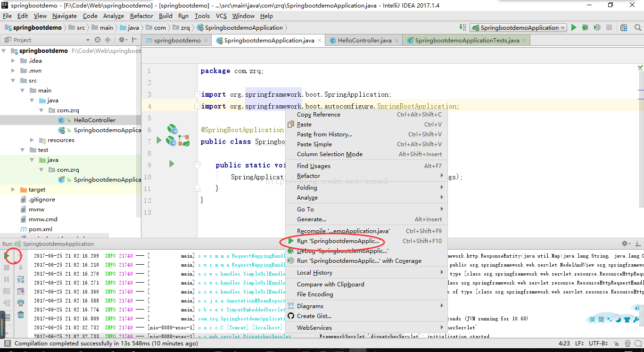Click the Down stack trace arrow in the Run panel
The width and height of the screenshot is (644, 352).
[x=21, y=268]
